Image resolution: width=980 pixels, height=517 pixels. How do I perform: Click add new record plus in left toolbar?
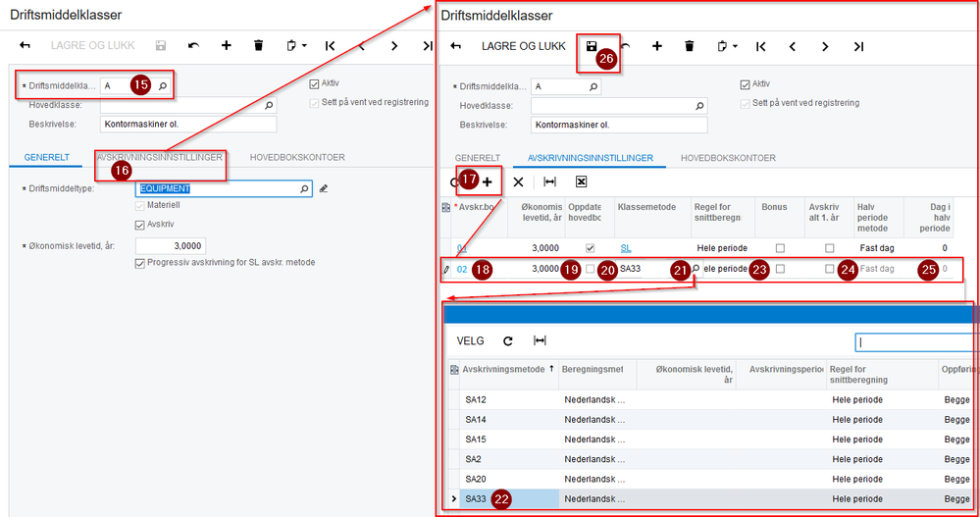click(227, 46)
